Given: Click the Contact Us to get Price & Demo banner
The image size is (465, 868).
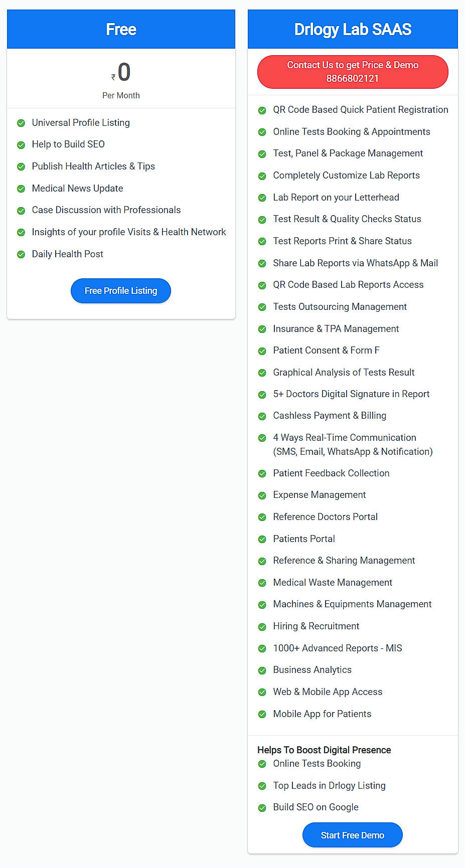Looking at the screenshot, I should coord(352,72).
